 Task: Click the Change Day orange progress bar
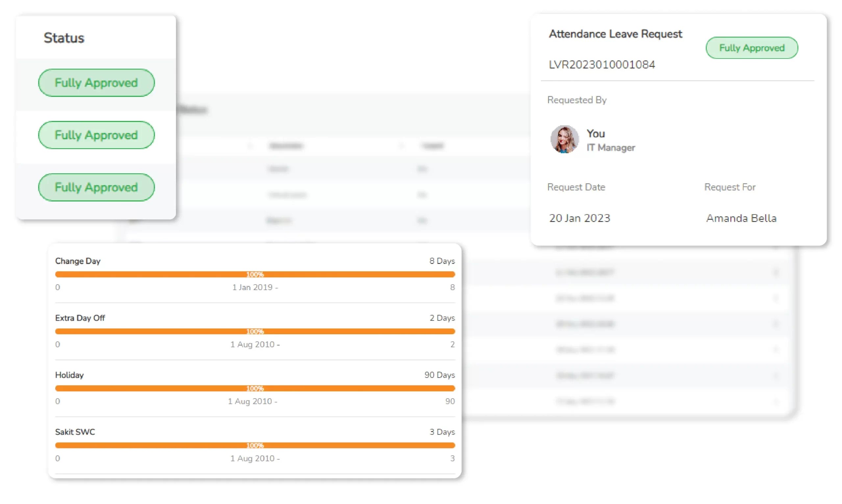[x=255, y=274]
